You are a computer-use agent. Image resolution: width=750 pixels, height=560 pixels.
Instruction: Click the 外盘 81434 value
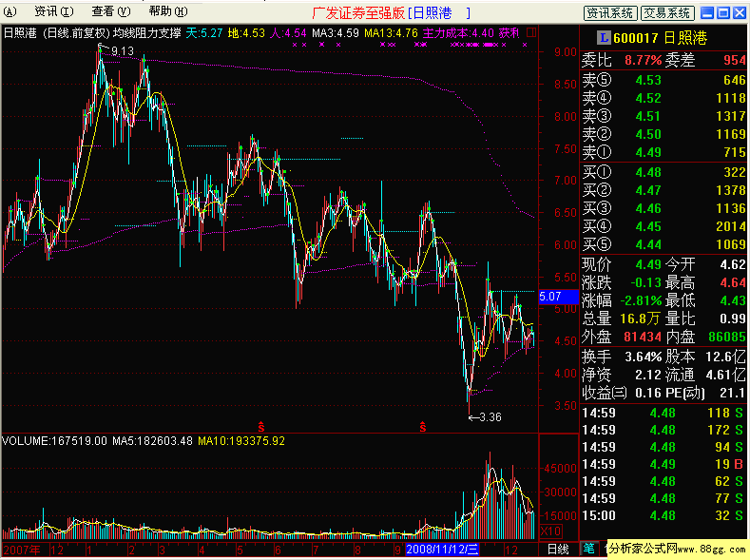(643, 337)
